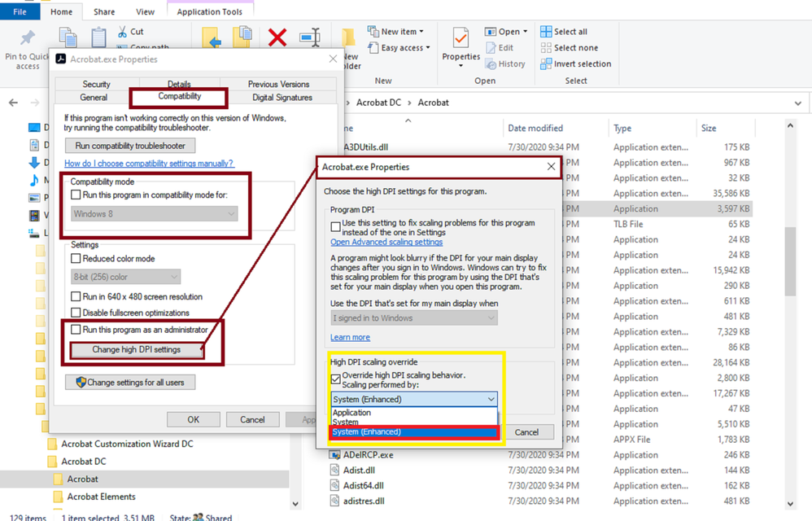Click the Rename icon in ribbon
Viewport: 812px width, 521px height.
[x=310, y=37]
